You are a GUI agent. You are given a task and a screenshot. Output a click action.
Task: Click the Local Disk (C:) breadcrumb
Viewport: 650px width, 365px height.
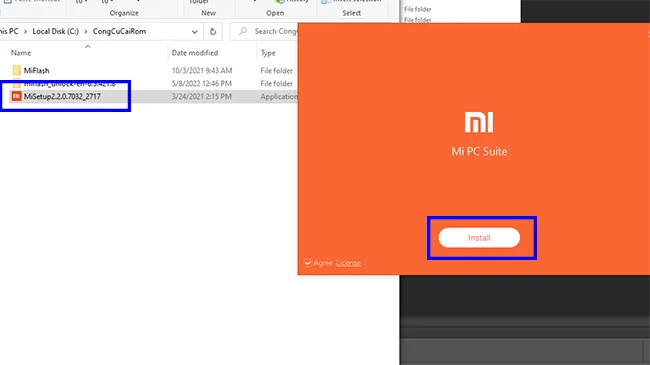click(56, 31)
